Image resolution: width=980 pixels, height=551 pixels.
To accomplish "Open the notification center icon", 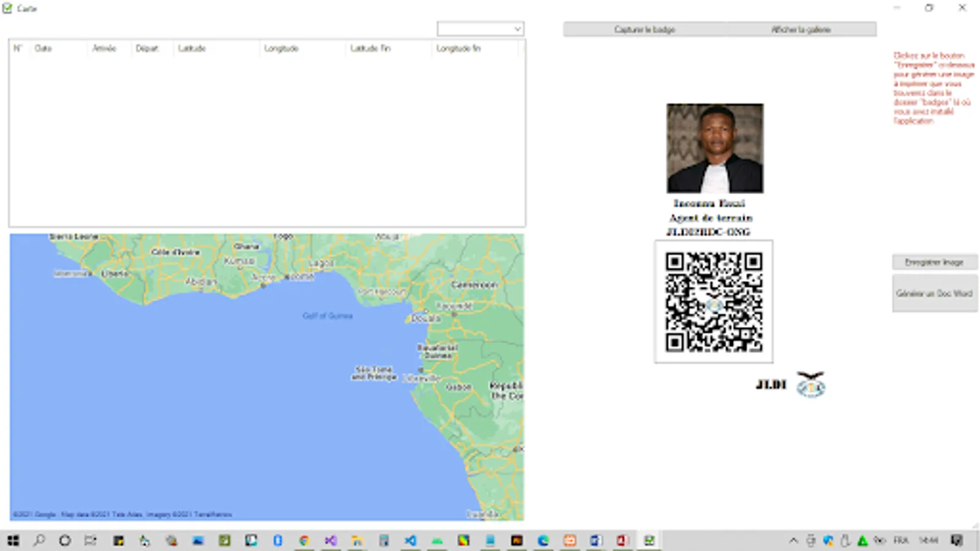I will 957,540.
